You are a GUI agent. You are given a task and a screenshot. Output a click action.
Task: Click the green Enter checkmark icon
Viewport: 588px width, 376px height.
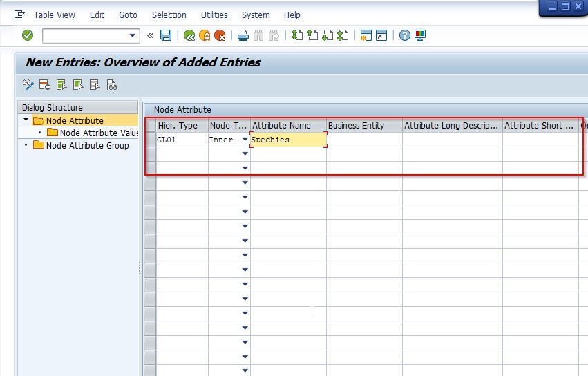pyautogui.click(x=28, y=36)
